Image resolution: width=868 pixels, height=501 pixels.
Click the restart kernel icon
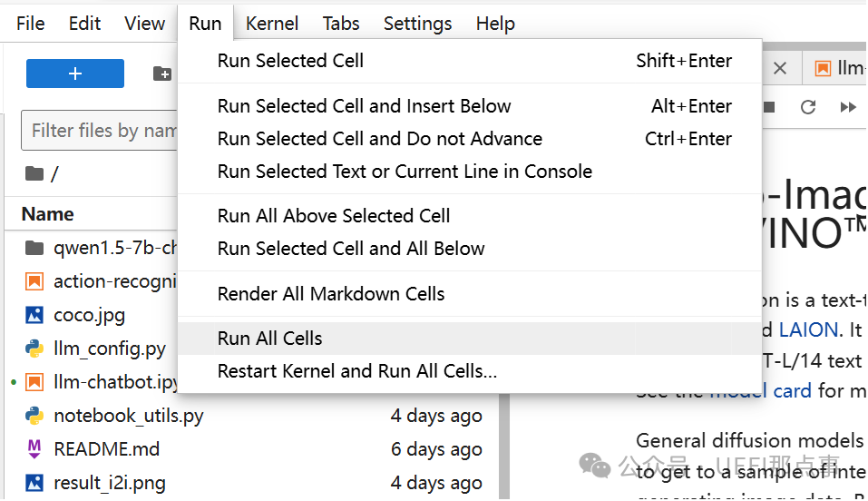[x=808, y=107]
